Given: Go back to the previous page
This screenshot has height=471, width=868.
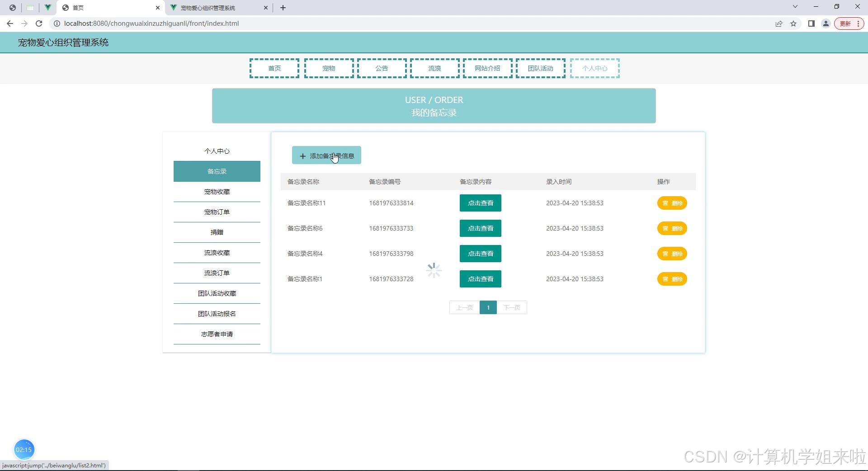Looking at the screenshot, I should [10, 24].
